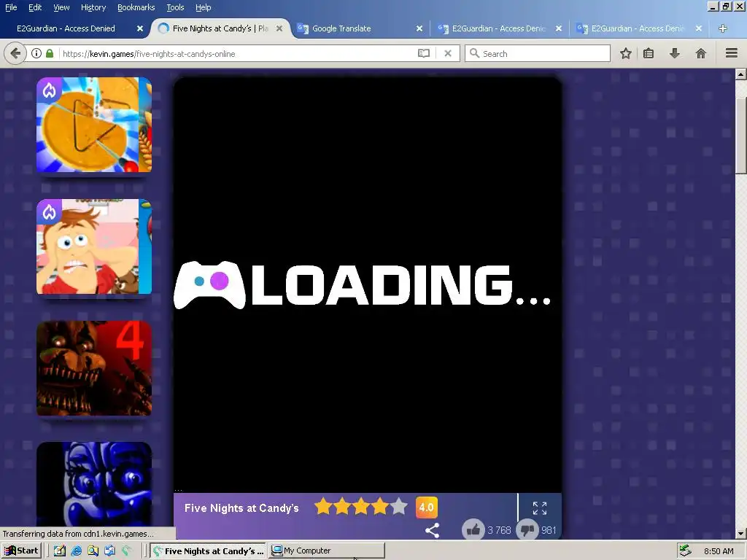This screenshot has height=560, width=747.
Task: Click the 8:50 AM clock
Action: [x=719, y=551]
